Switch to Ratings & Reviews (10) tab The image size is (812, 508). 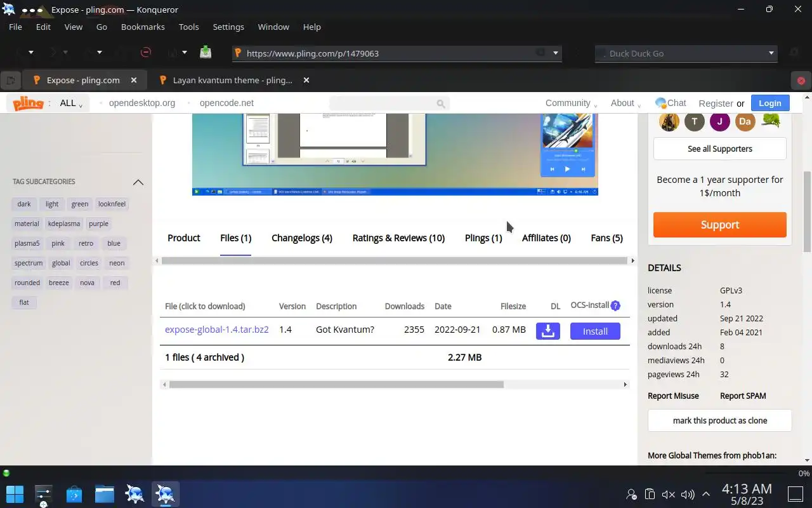[398, 237]
